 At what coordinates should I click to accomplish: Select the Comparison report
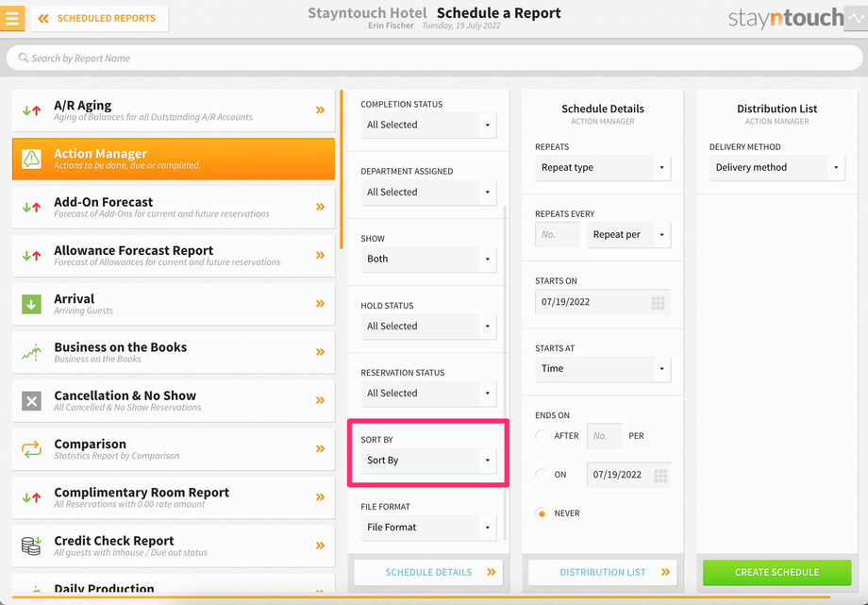point(174,448)
